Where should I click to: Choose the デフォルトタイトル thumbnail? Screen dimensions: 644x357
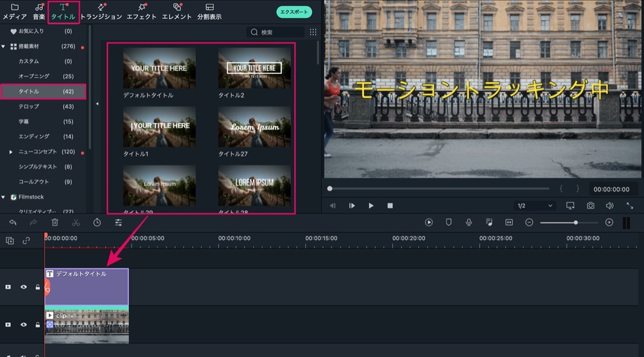[159, 68]
